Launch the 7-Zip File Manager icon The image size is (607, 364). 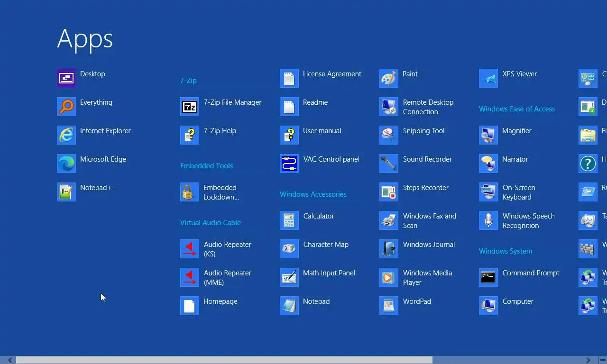[190, 107]
